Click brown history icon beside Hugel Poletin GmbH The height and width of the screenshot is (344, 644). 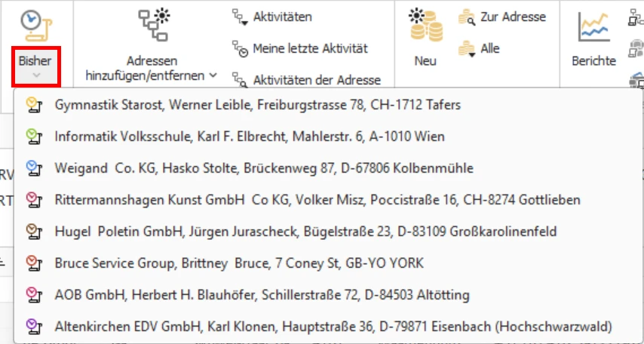click(34, 232)
